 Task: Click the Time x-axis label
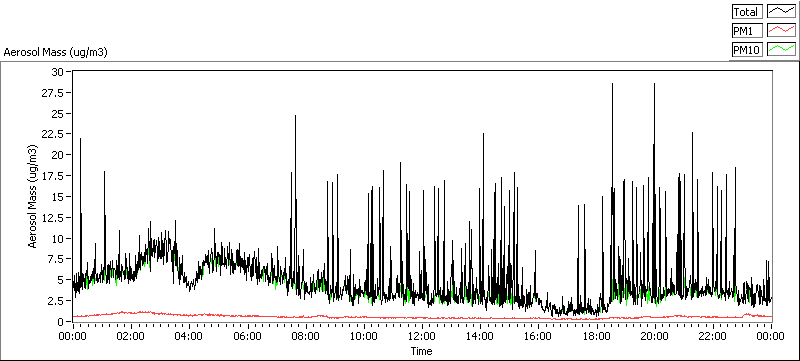(x=421, y=351)
